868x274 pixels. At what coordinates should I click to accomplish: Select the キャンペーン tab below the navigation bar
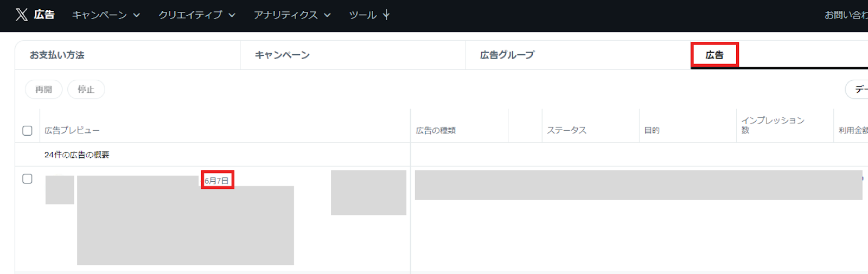(x=282, y=55)
